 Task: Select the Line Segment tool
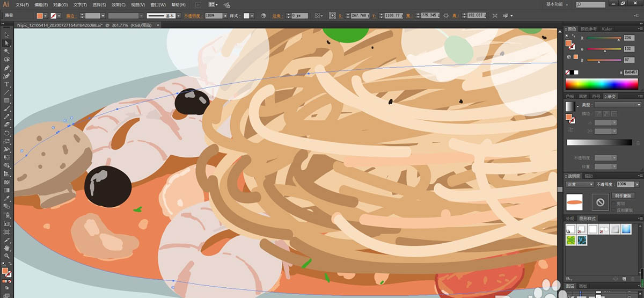click(x=7, y=92)
